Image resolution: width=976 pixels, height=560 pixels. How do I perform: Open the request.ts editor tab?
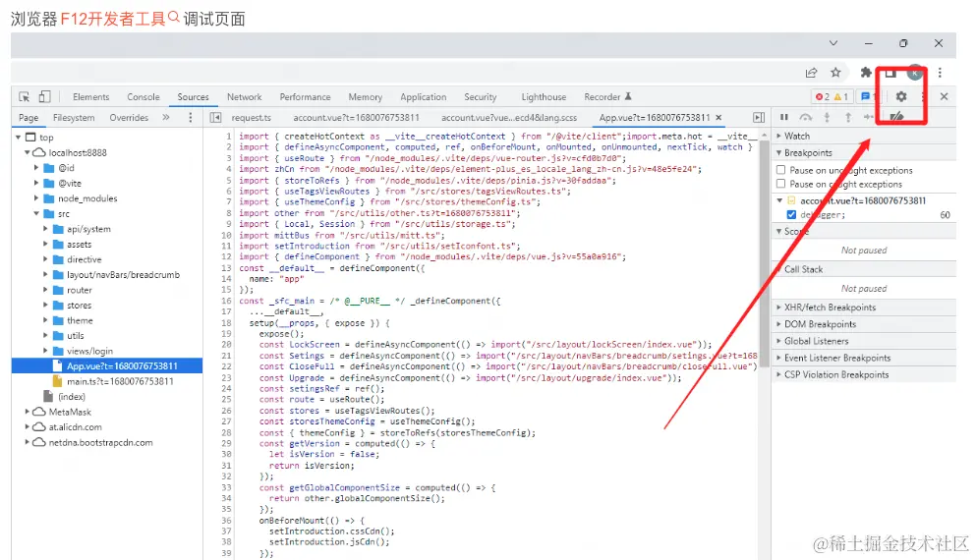(x=251, y=118)
